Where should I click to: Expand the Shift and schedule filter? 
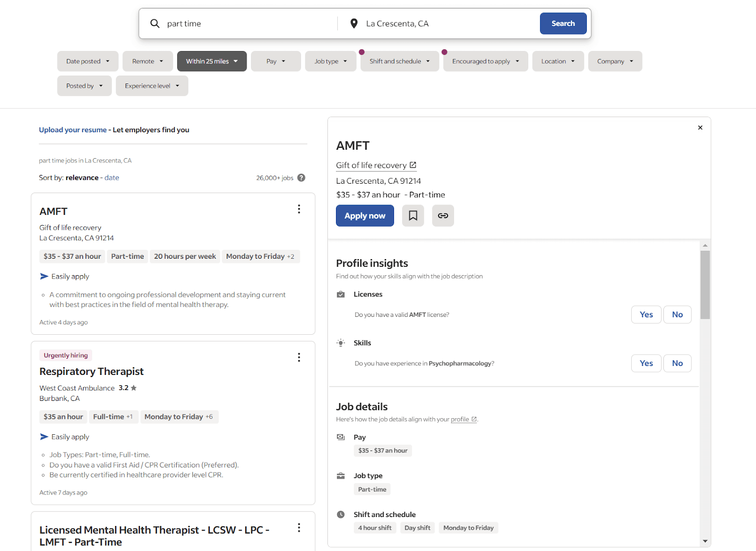point(399,61)
